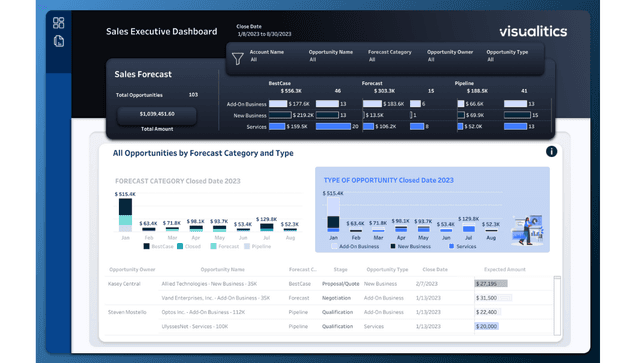
Task: Open the Opportunity Type filter dropdown
Action: 507,56
